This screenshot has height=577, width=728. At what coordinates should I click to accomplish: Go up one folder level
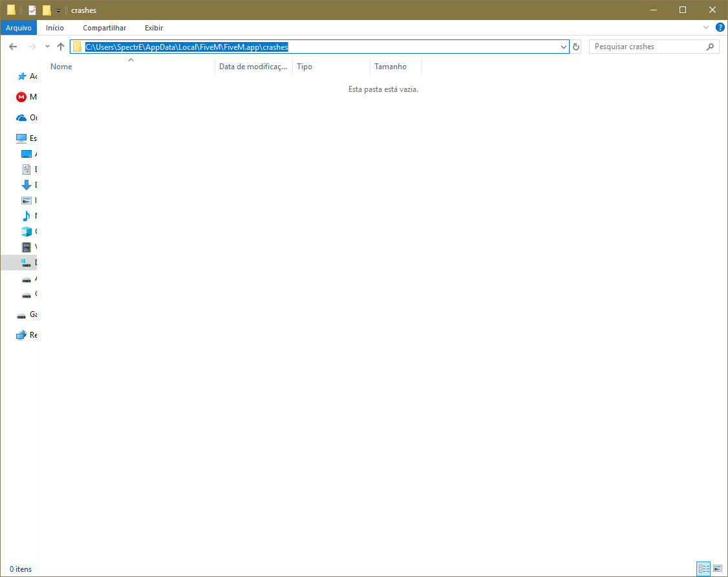[x=61, y=47]
